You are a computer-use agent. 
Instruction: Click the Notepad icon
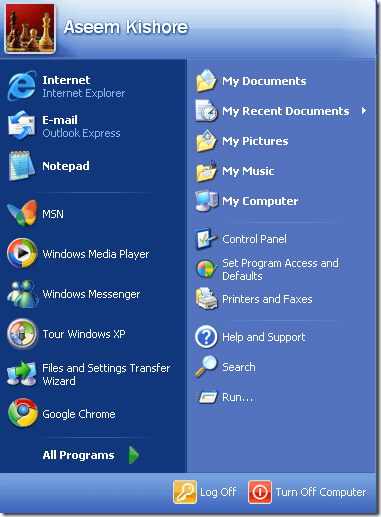click(22, 166)
